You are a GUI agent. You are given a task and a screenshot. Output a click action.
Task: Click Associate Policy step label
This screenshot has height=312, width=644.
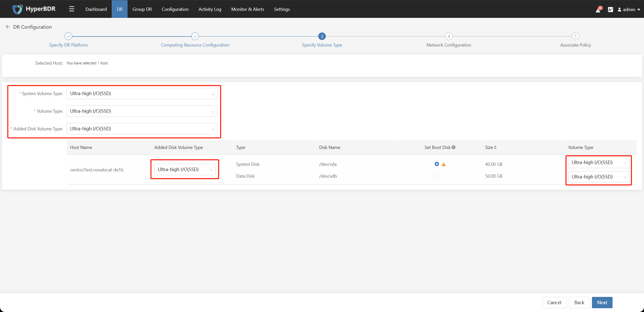click(x=576, y=45)
